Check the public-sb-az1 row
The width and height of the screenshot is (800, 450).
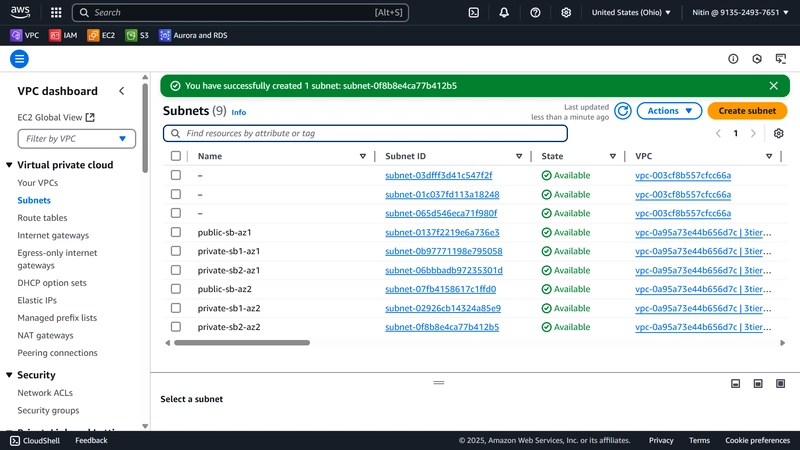click(x=176, y=232)
